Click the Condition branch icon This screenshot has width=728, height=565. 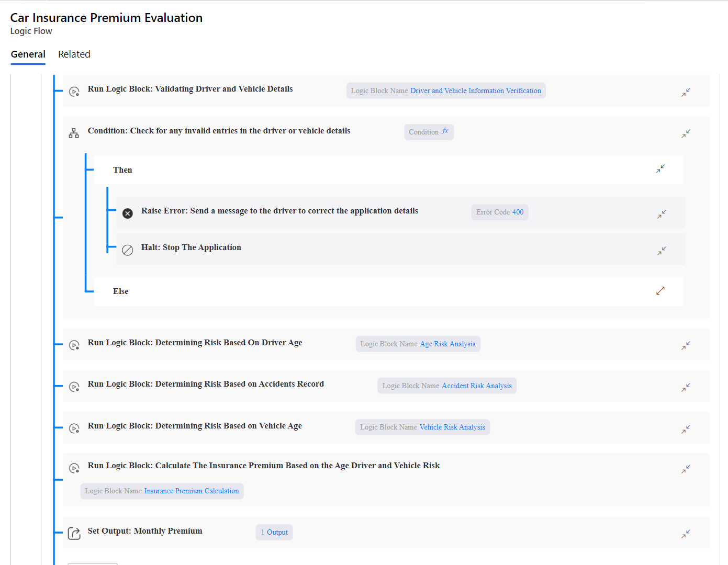pyautogui.click(x=74, y=133)
